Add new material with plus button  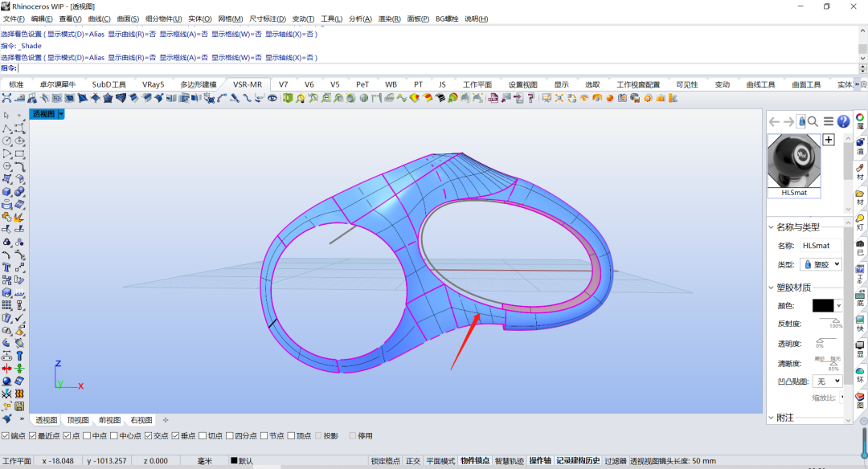point(829,140)
